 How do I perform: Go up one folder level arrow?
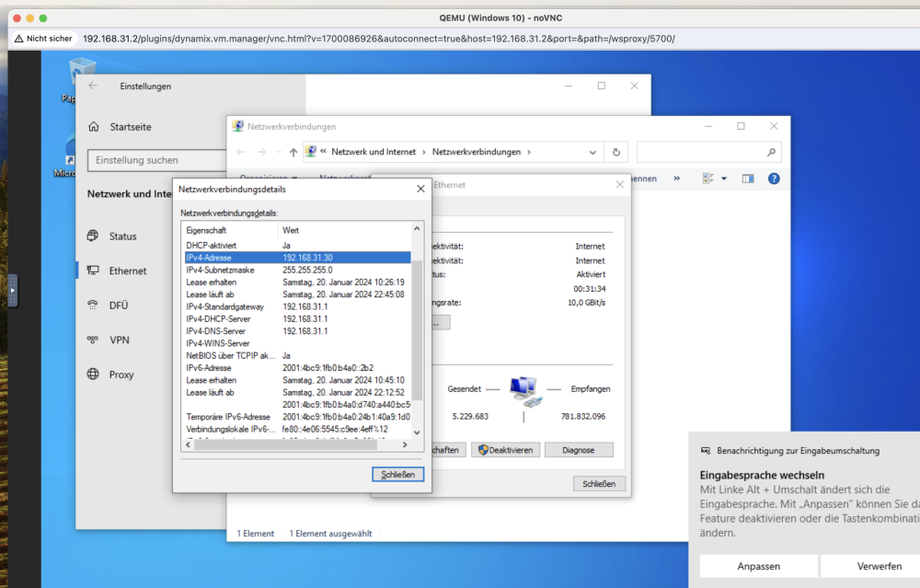[x=293, y=152]
